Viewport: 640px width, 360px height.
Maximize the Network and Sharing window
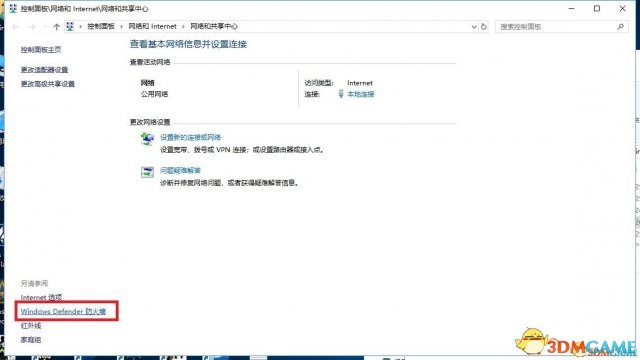tap(597, 9)
